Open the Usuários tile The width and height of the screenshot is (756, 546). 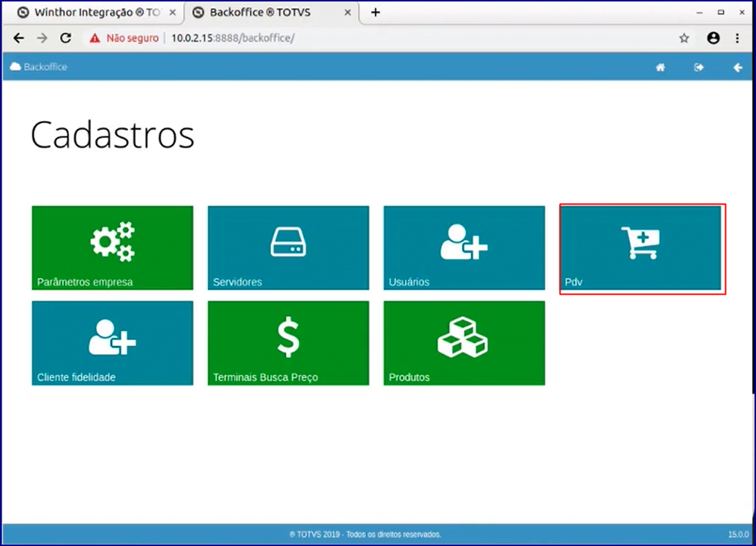tap(464, 248)
